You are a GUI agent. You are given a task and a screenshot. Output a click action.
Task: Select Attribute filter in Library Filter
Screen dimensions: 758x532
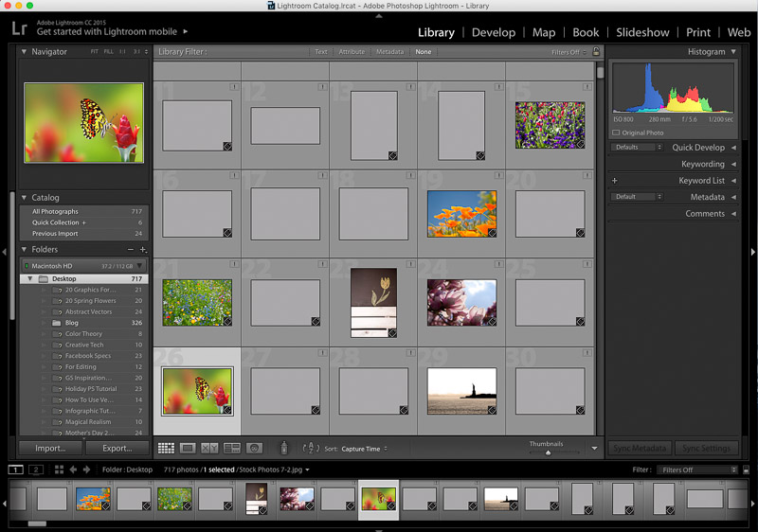[352, 52]
